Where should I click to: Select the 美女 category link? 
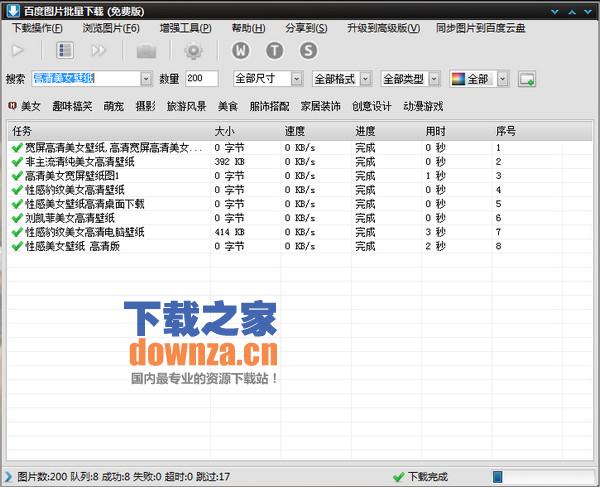[31, 106]
